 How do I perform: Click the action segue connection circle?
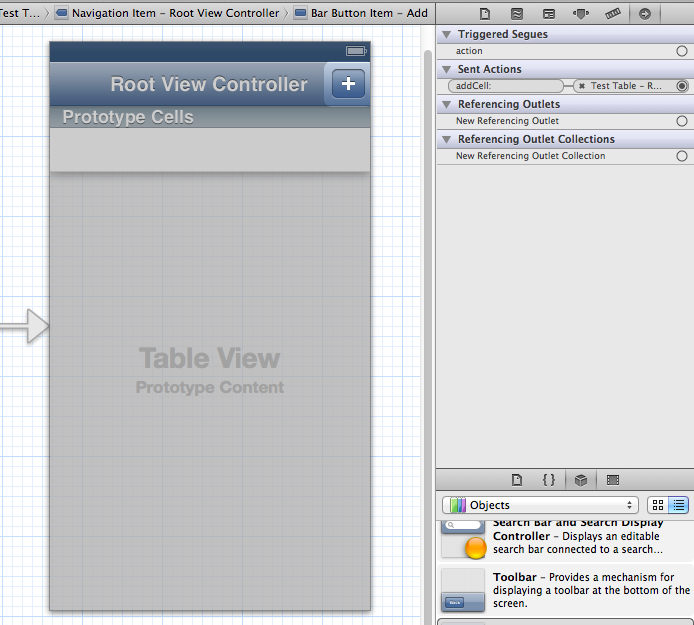[682, 51]
